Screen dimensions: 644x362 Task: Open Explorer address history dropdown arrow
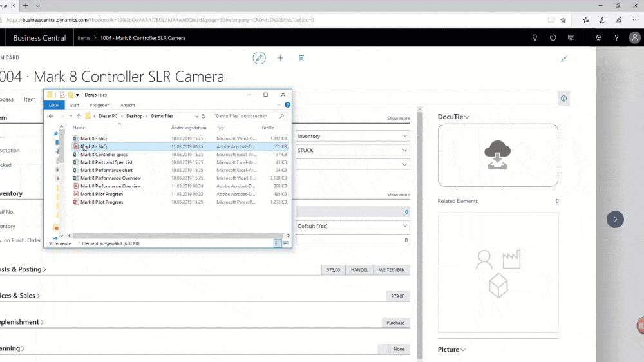click(x=196, y=117)
